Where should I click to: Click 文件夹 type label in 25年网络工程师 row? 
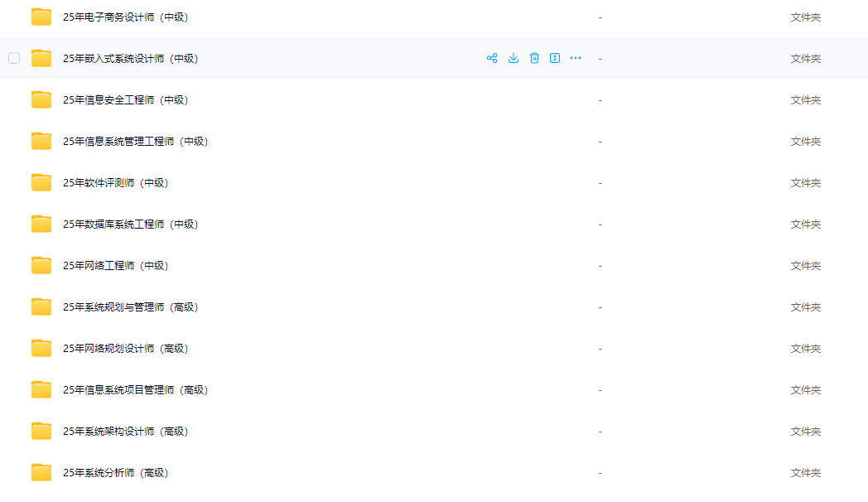click(x=805, y=266)
